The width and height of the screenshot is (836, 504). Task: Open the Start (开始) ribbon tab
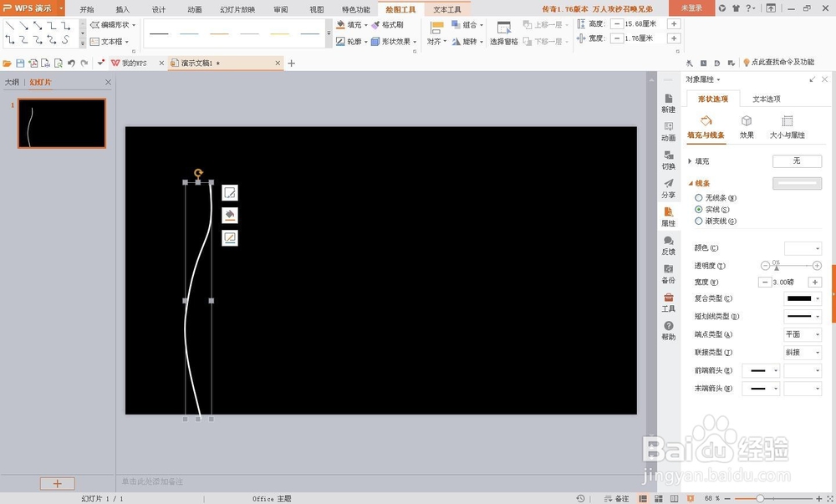point(87,9)
